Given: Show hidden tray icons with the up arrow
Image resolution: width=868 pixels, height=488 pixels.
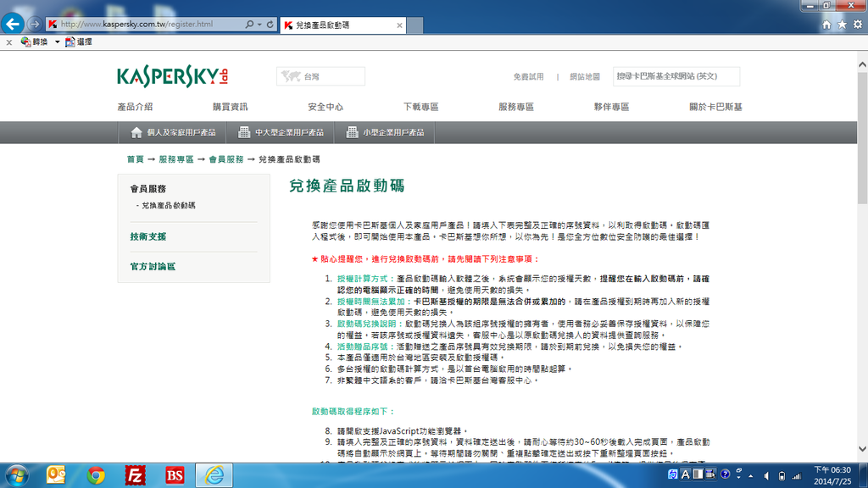Looking at the screenshot, I should click(x=751, y=476).
